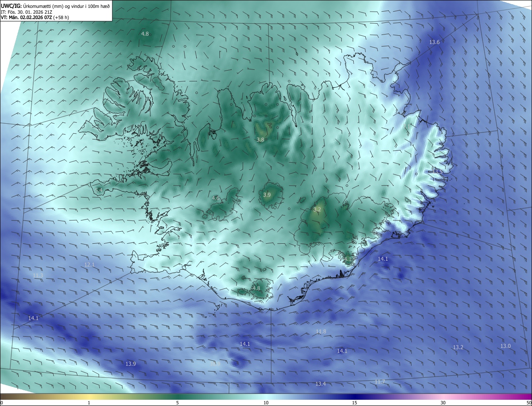This screenshot has width=532, height=406.
Task: Click the 4.1 value near the southeast coast
Action: (348, 259)
